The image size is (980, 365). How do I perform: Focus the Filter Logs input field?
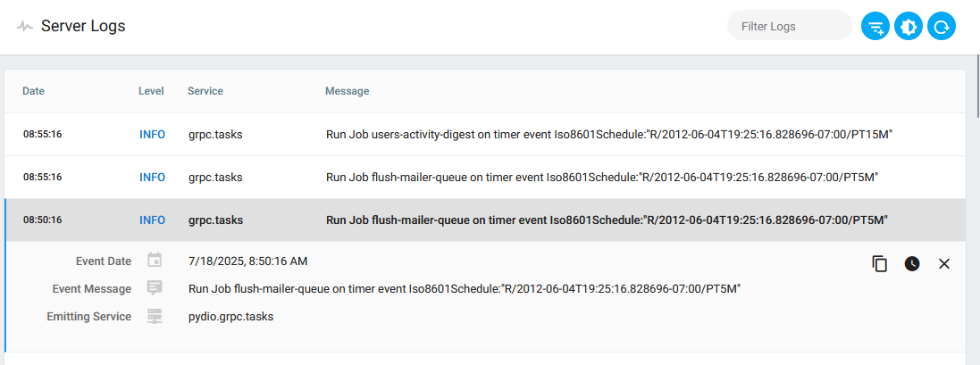790,27
